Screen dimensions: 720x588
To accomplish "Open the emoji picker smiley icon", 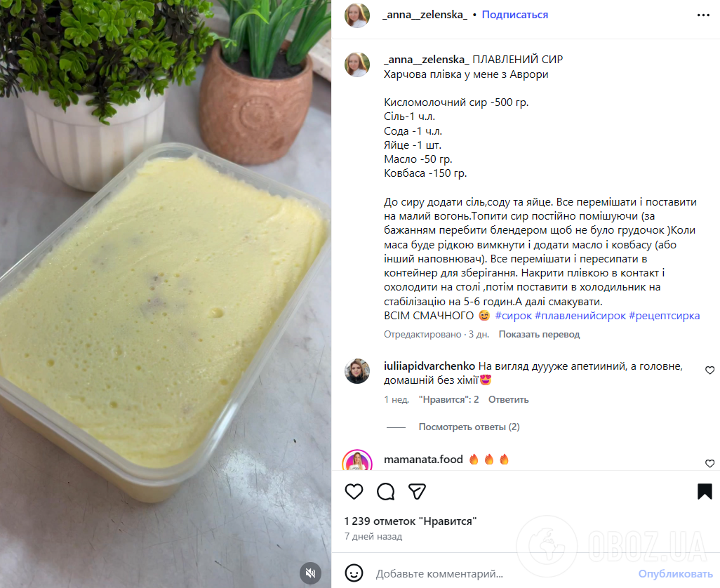I will click(354, 573).
